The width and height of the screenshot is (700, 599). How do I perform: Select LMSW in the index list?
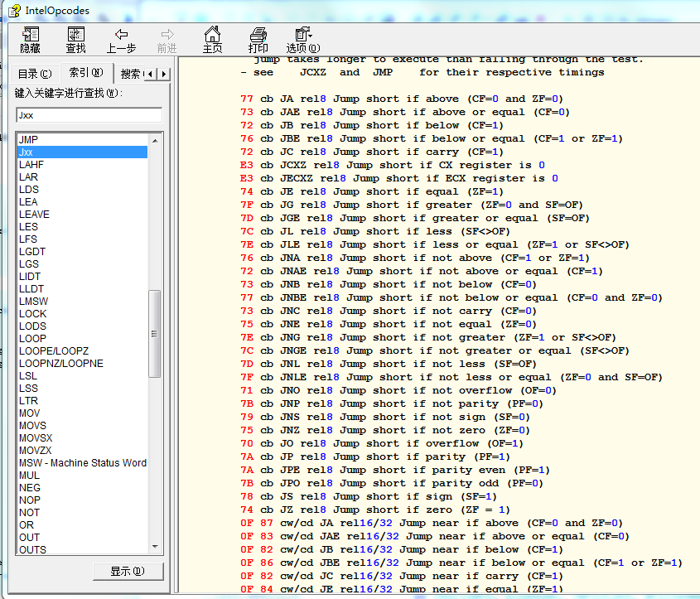tap(83, 302)
